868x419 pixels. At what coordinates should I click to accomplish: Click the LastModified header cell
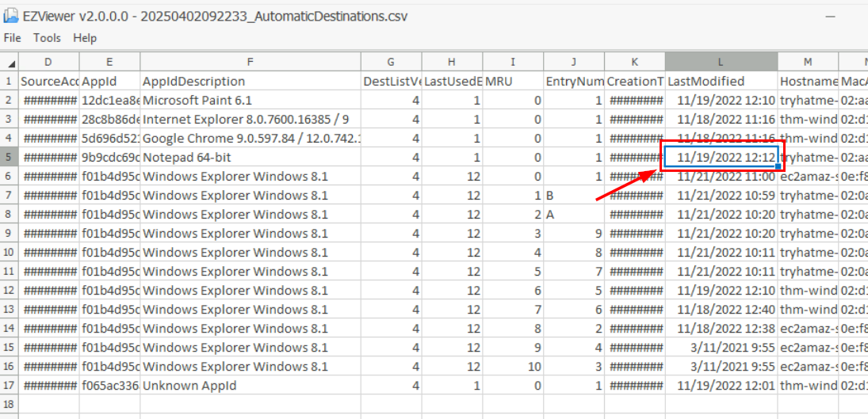pyautogui.click(x=721, y=82)
